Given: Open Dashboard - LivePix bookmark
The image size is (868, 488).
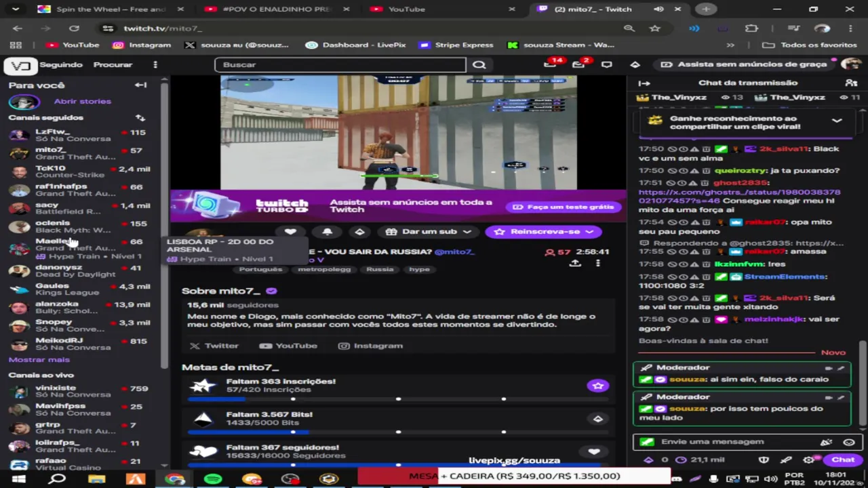Looking at the screenshot, I should tap(355, 45).
